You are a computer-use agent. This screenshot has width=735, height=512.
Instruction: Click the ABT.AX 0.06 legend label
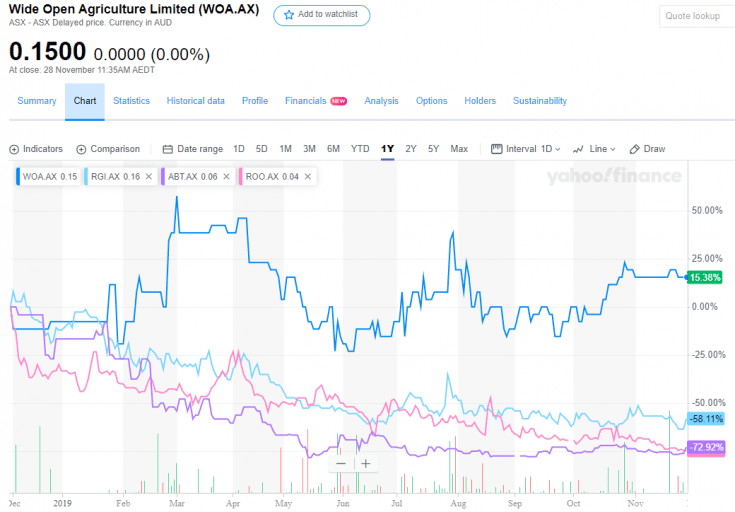[x=193, y=177]
